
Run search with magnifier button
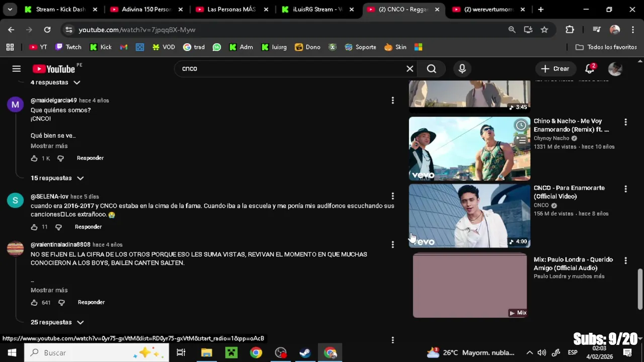click(x=432, y=69)
